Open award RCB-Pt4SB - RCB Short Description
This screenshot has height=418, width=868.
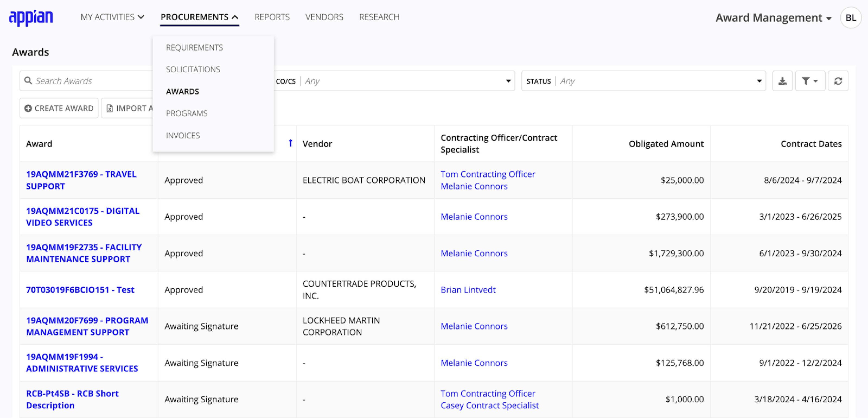pyautogui.click(x=72, y=400)
